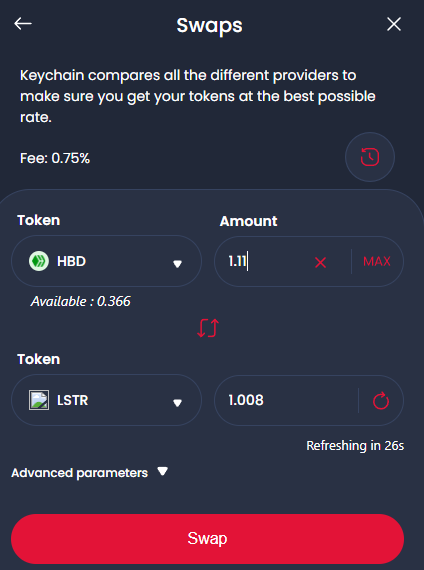Reverse the tokens with the swap arrows icon
Screen dimensions: 424x570
coord(208,328)
